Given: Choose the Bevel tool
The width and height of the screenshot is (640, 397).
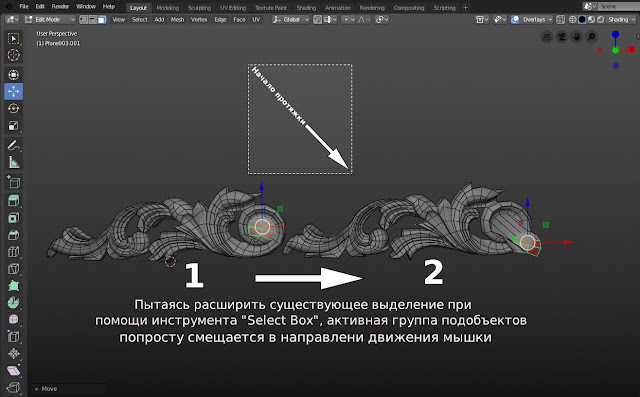Looking at the screenshot, I should pos(13,235).
